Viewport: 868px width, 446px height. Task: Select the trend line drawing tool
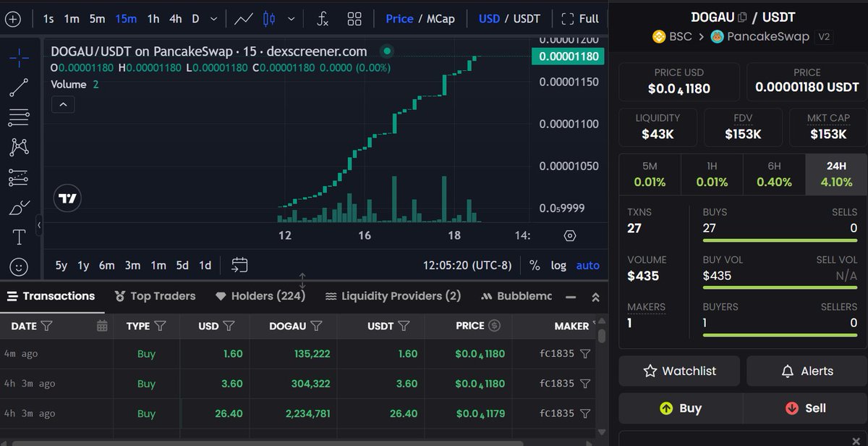point(19,87)
